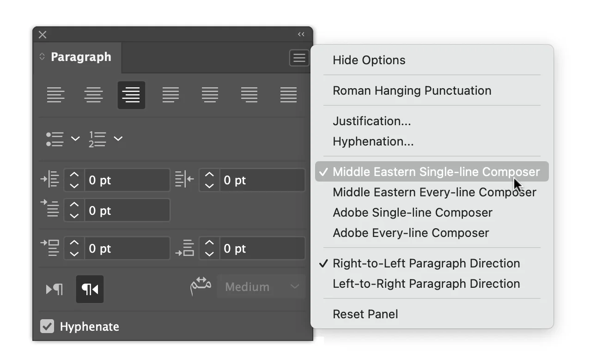Adjust right indent stepper arrows

(x=210, y=180)
